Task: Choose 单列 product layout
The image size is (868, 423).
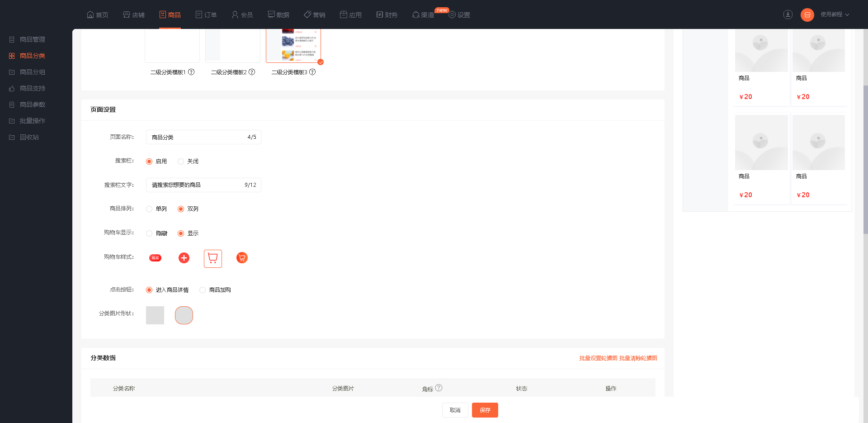Action: coord(149,209)
